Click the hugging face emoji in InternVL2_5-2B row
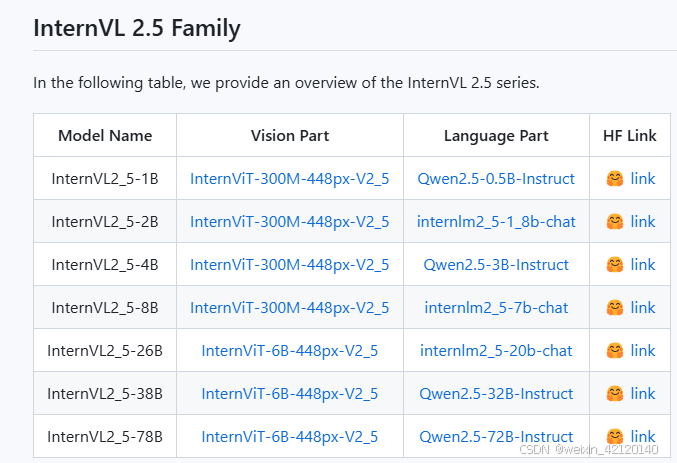677x463 pixels. coord(615,222)
